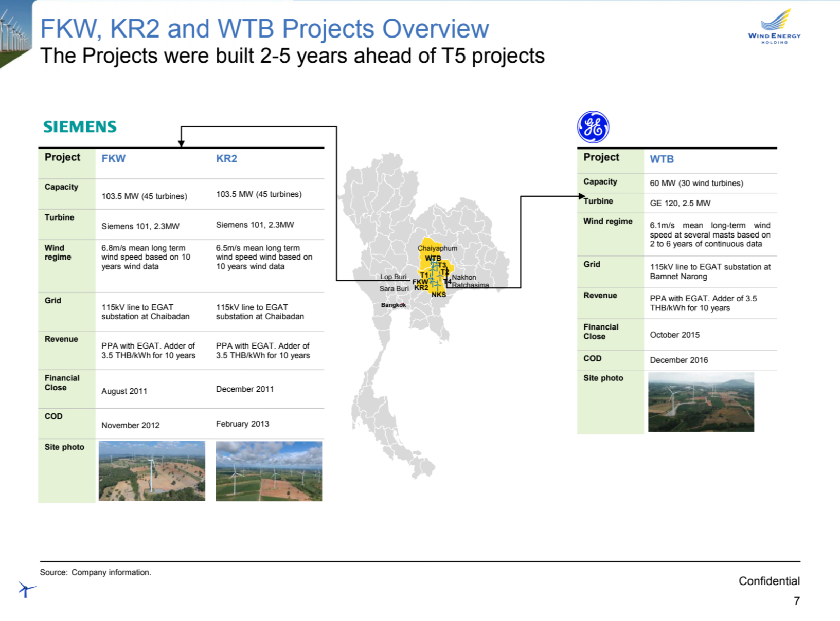Click the small wind turbine icon beside the source note

(26, 589)
